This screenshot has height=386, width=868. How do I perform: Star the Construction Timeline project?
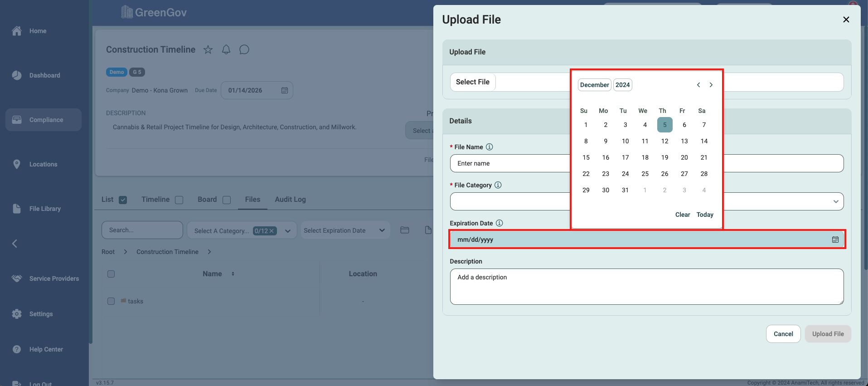pos(208,50)
